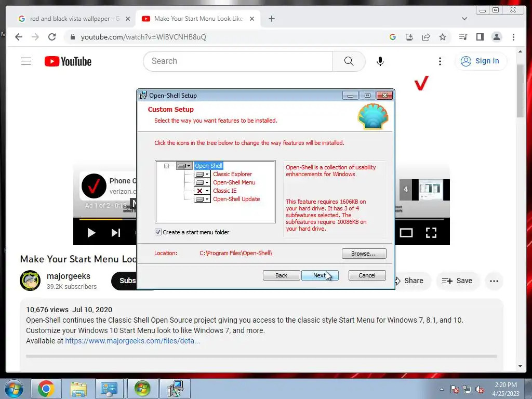Click the Back button in setup dialog
Viewport: 532px width, 399px height.
click(281, 275)
